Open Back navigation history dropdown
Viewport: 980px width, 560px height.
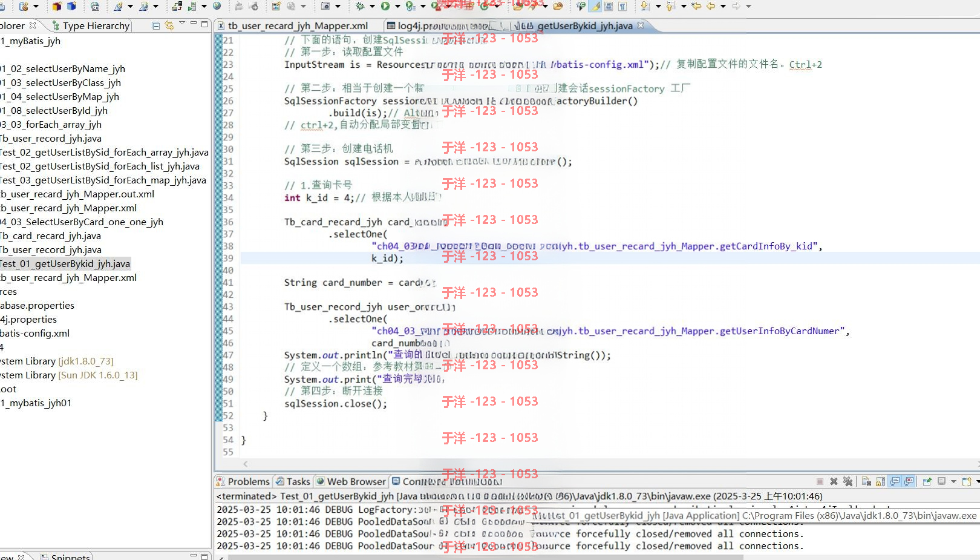[723, 6]
